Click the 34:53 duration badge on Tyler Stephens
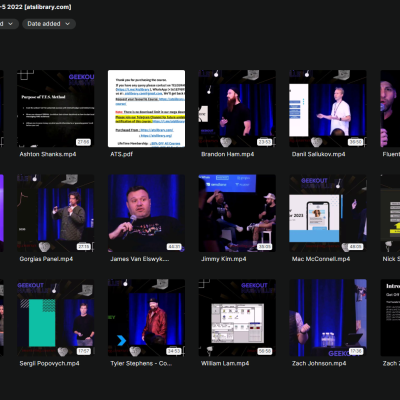400x400 pixels. (174, 351)
